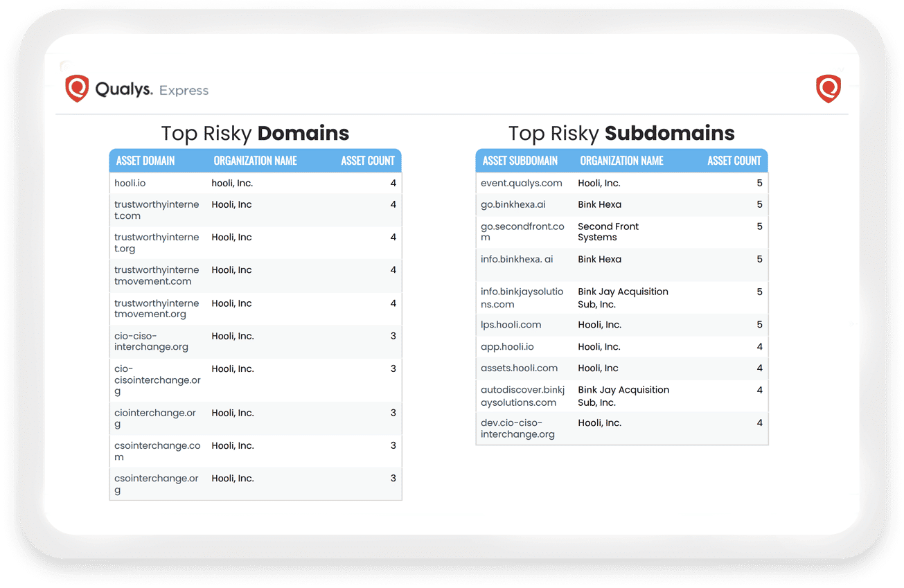
Task: Click organization name in trustworthyinternetmovement.org row
Action: click(232, 303)
